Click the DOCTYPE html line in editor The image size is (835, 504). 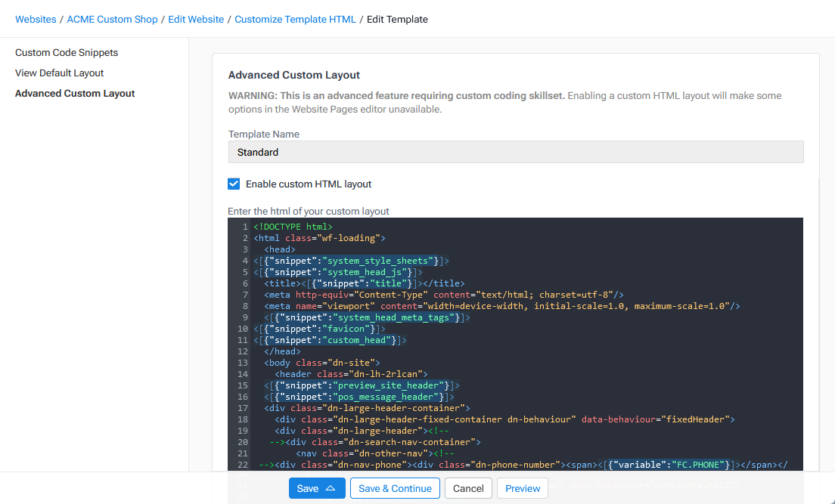(x=293, y=227)
